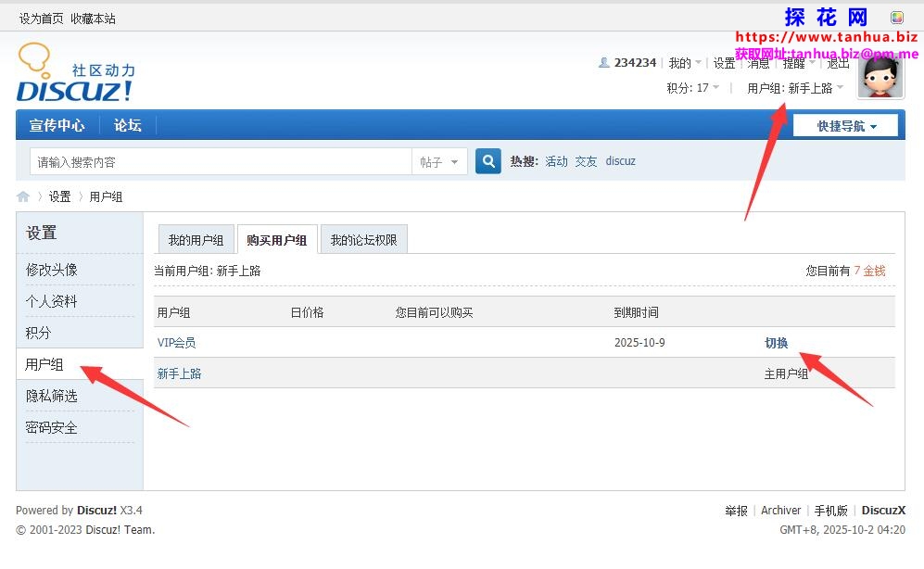
Task: Click the search content input field
Action: 221,162
